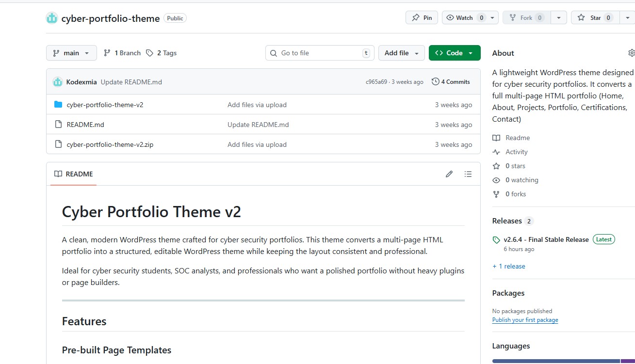Open the cyber-portfolio-theme-v2 folder
Screen dimensions: 635x364
(x=105, y=105)
